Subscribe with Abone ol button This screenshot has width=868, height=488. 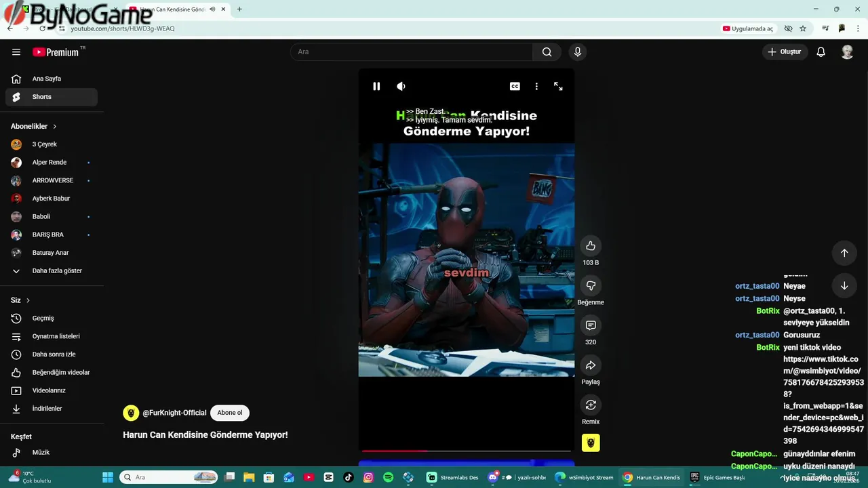[229, 413]
